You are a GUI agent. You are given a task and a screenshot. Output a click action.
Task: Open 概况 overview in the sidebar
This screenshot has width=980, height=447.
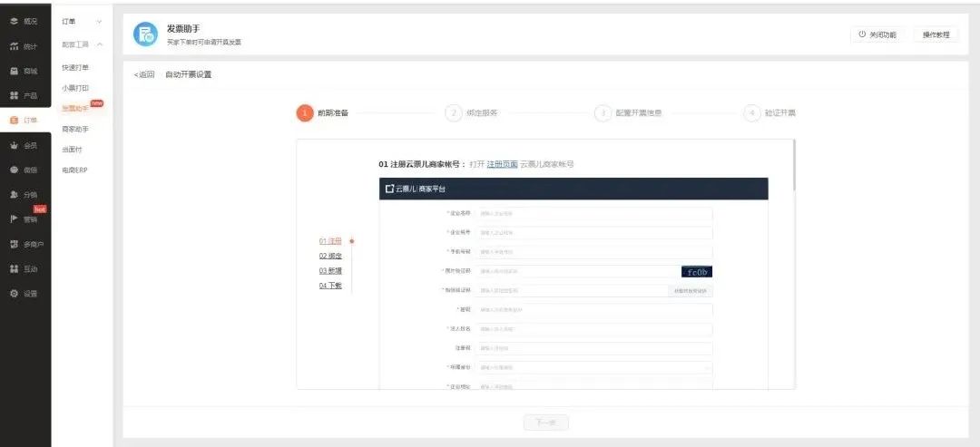click(x=24, y=21)
